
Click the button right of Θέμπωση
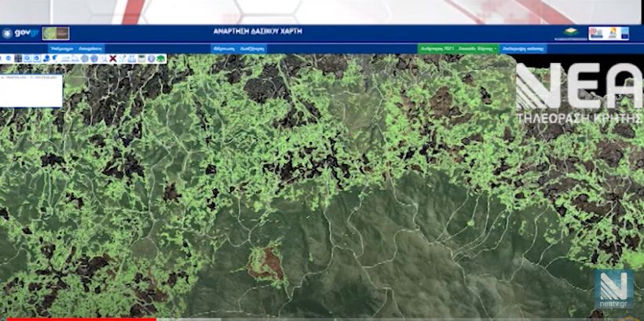pos(252,49)
